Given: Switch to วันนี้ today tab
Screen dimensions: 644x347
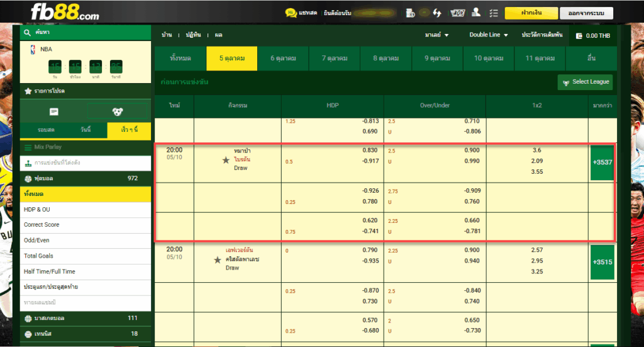Looking at the screenshot, I should pos(86,130).
